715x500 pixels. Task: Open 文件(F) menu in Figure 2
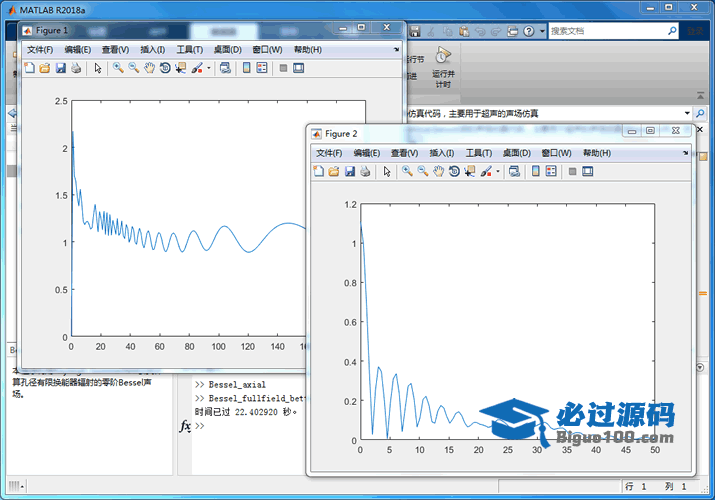click(x=329, y=153)
